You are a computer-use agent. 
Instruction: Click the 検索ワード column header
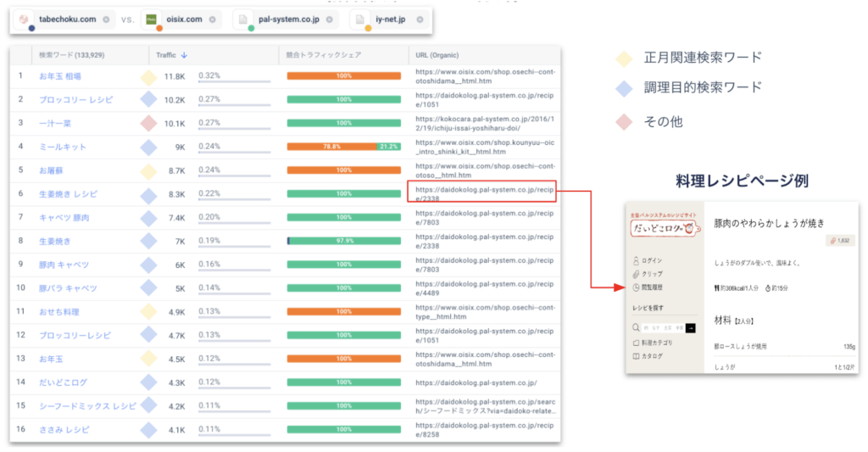[x=75, y=55]
